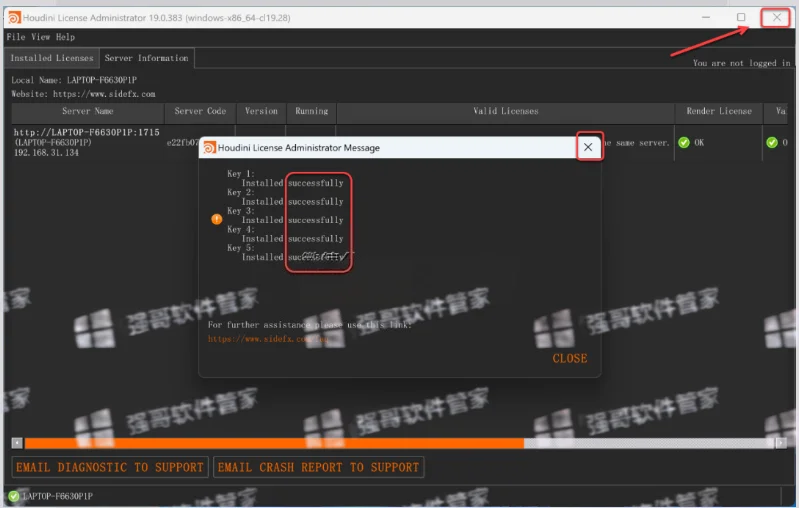This screenshot has height=508, width=799.
Task: Minimize the License Administrator window
Action: coord(706,17)
